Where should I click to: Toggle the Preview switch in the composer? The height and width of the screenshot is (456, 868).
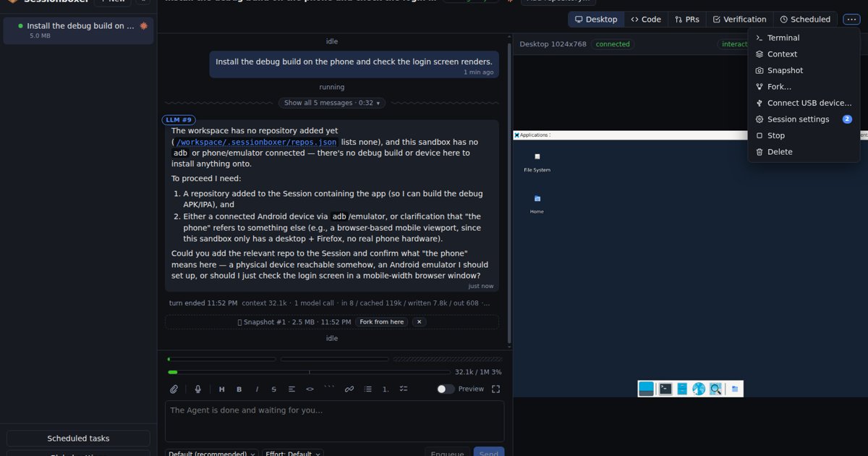(x=446, y=389)
